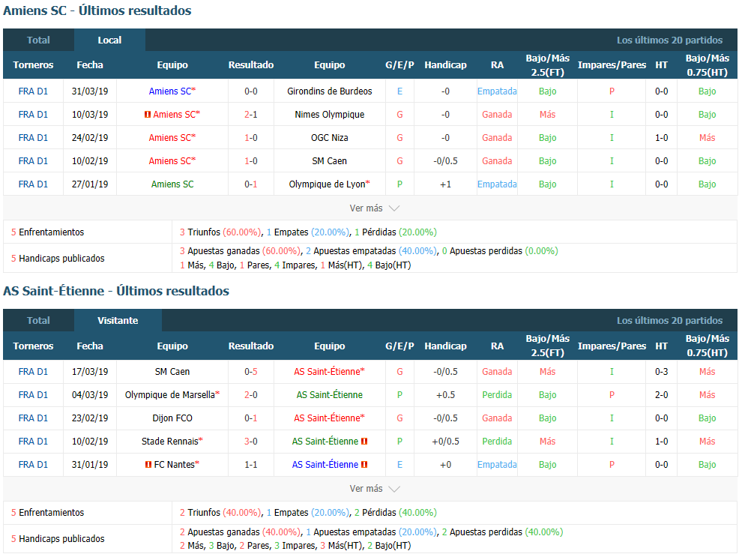Screen dimensions: 742x560
Task: Click Dijon FCO team name
Action: click(x=172, y=418)
